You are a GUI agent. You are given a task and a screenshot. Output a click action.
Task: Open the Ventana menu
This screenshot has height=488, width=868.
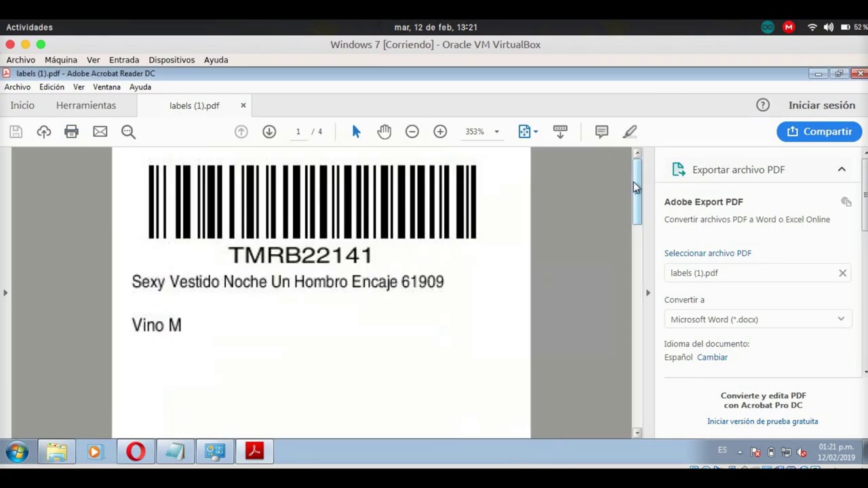[106, 87]
